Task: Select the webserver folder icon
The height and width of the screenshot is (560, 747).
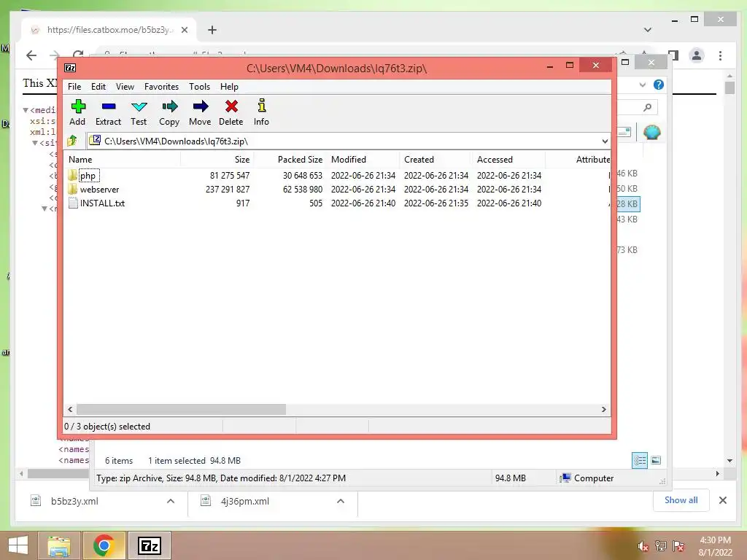Action: click(72, 189)
